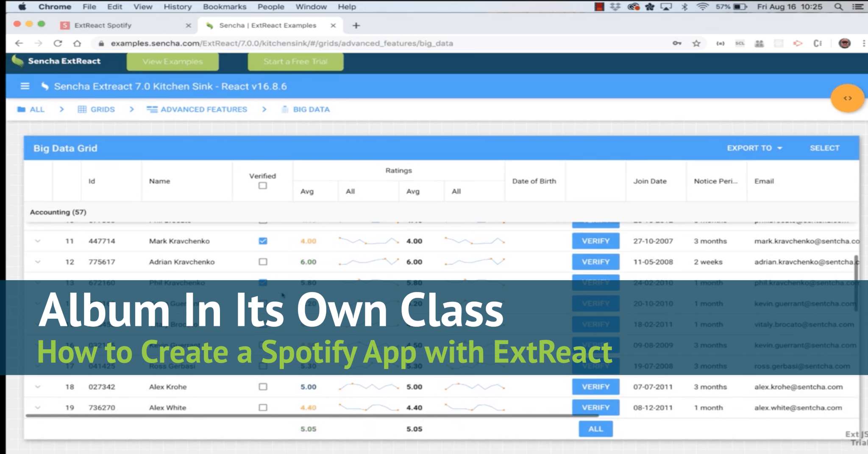868x454 pixels.
Task: Open the AirPlay display menu icon
Action: click(x=666, y=7)
